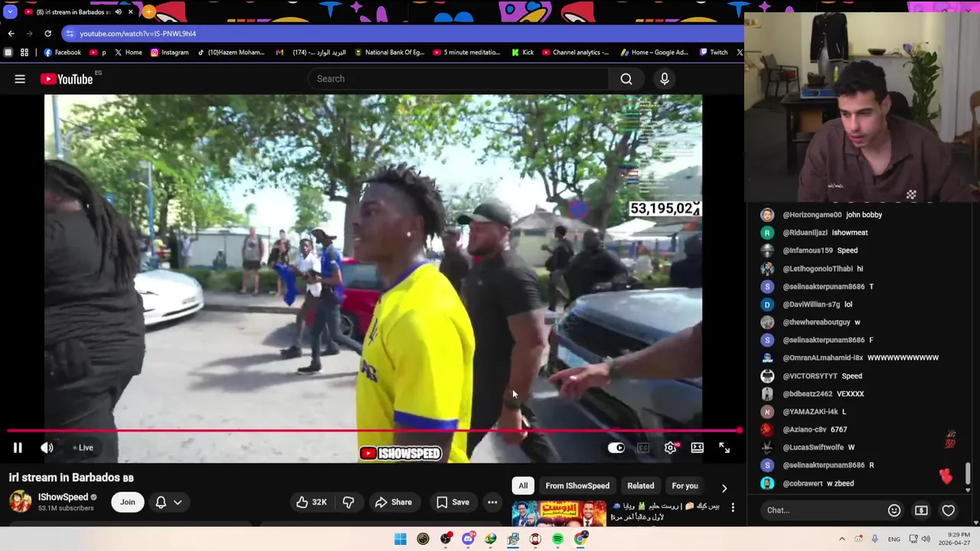
Task: Switch to theater mode
Action: pyautogui.click(x=697, y=448)
